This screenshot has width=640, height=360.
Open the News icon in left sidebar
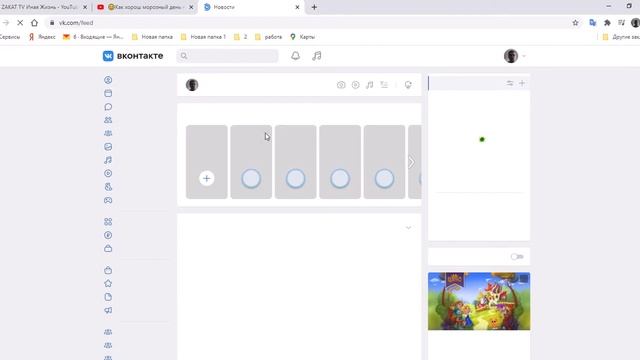108,93
